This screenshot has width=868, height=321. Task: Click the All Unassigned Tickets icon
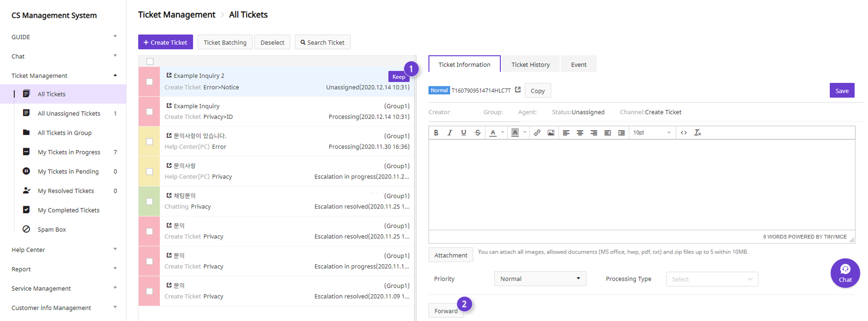(x=26, y=113)
